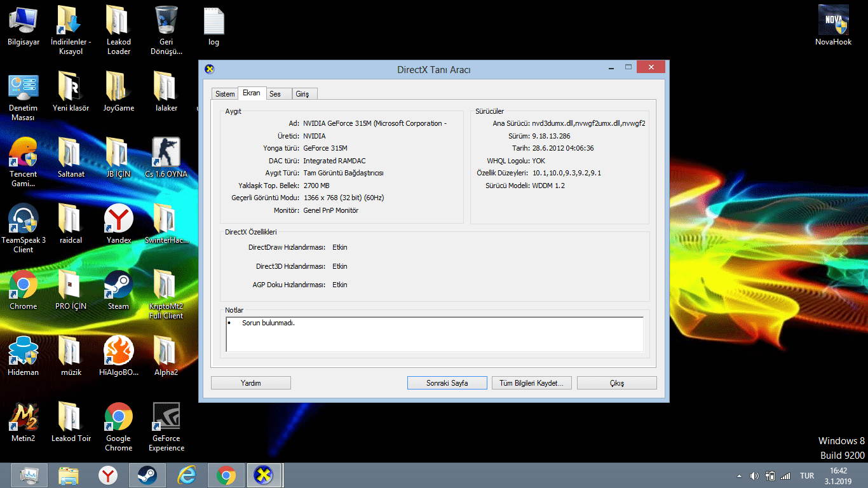The image size is (868, 488).
Task: Click the Metin2 game shortcut
Action: coord(24,423)
